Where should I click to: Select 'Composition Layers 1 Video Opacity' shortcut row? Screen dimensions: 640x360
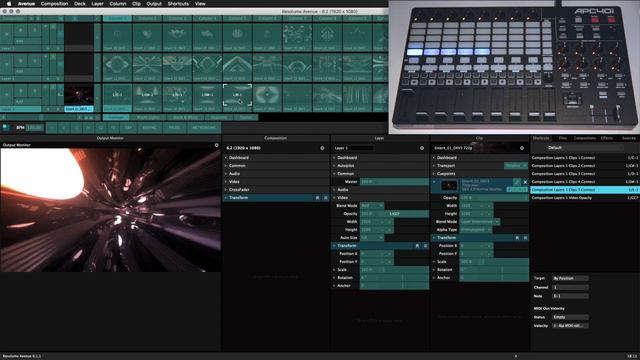pyautogui.click(x=584, y=198)
